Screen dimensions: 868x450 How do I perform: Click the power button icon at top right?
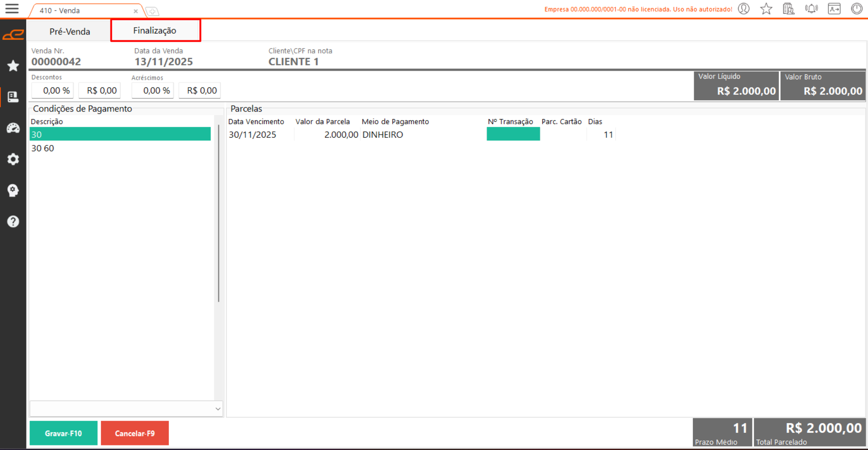[x=856, y=9]
